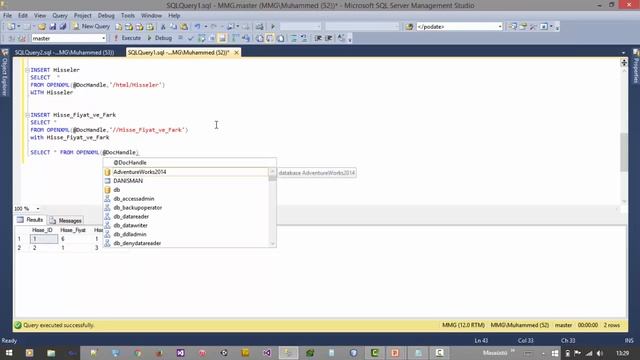The height and width of the screenshot is (360, 640).
Task: Open the Edit menu
Action: pos(23,16)
